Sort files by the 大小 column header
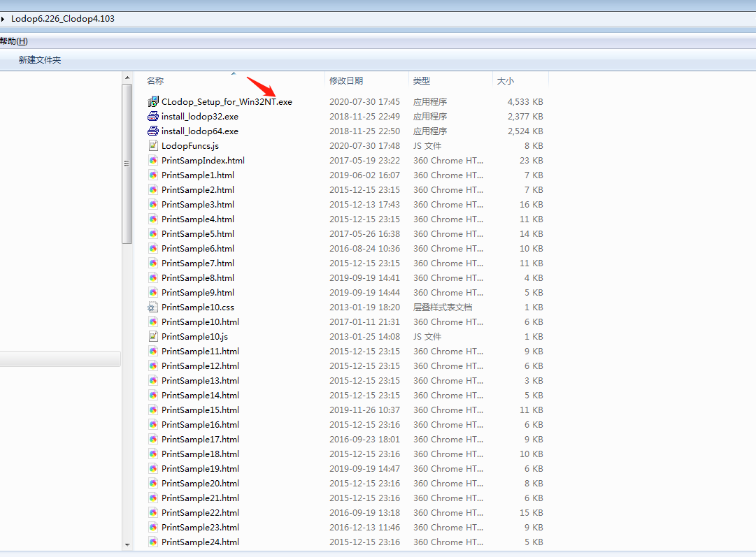Screen dimensions: 756x557 (x=506, y=81)
